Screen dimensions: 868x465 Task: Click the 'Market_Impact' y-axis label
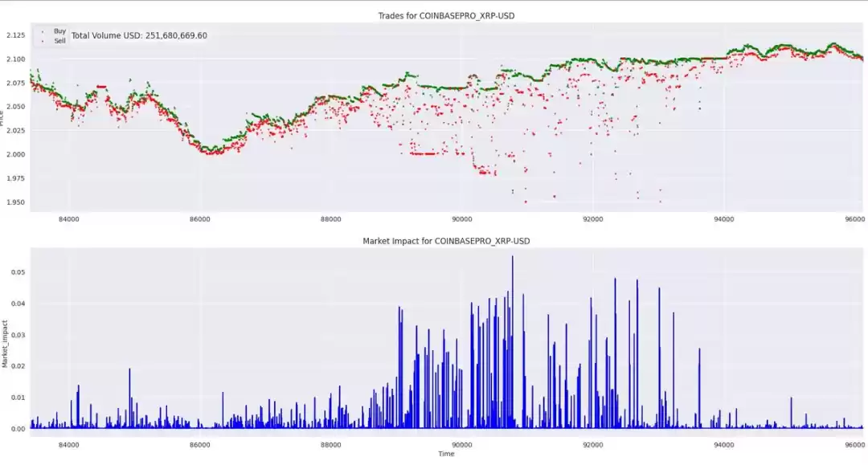pos(5,344)
